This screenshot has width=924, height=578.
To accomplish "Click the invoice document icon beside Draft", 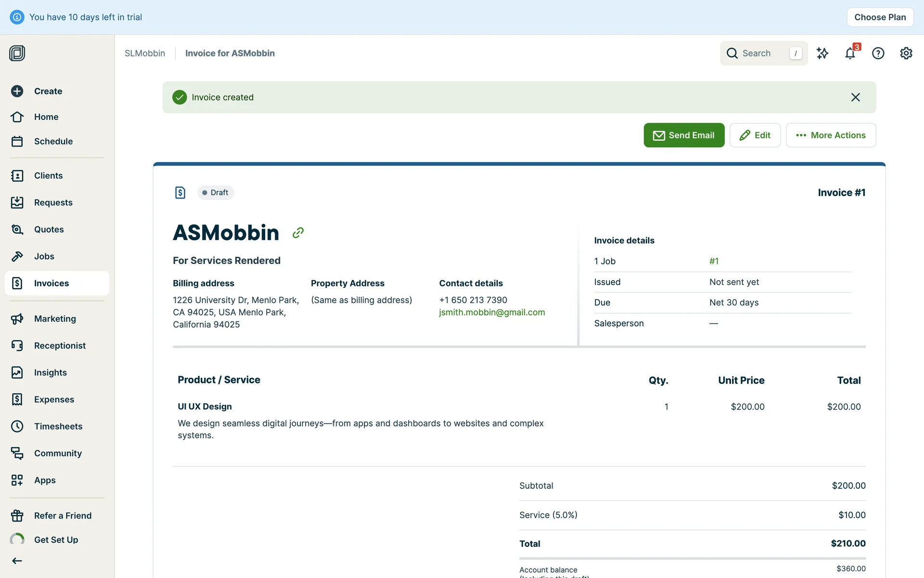I will tap(180, 193).
